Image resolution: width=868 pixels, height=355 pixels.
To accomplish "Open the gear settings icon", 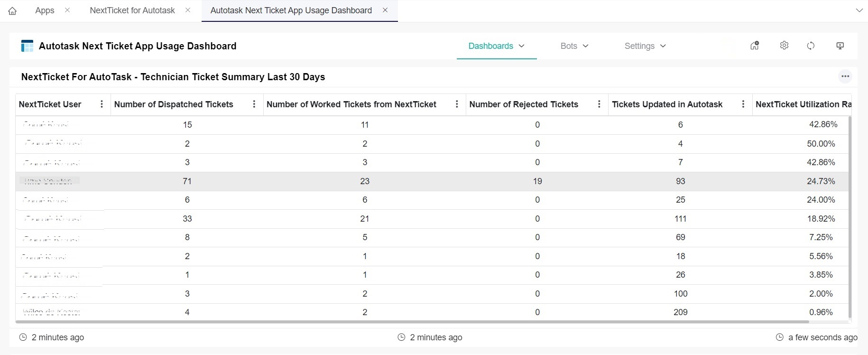I will [x=784, y=46].
